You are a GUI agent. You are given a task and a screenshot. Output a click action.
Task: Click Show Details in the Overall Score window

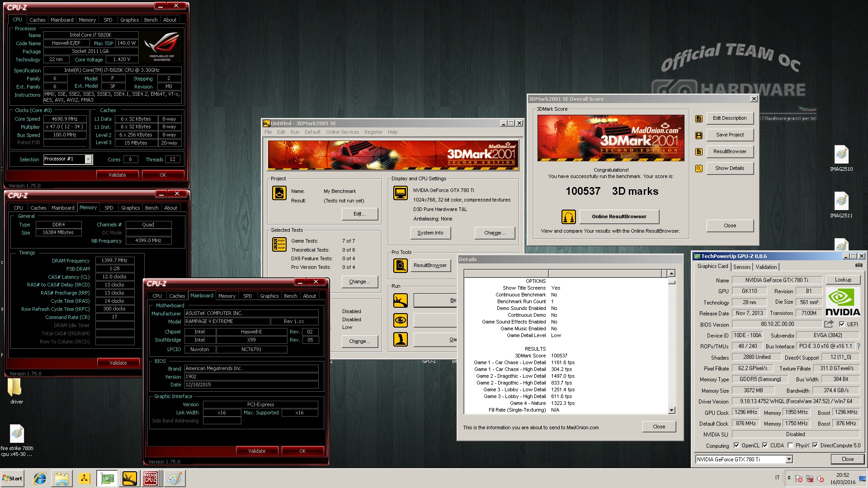coord(730,168)
